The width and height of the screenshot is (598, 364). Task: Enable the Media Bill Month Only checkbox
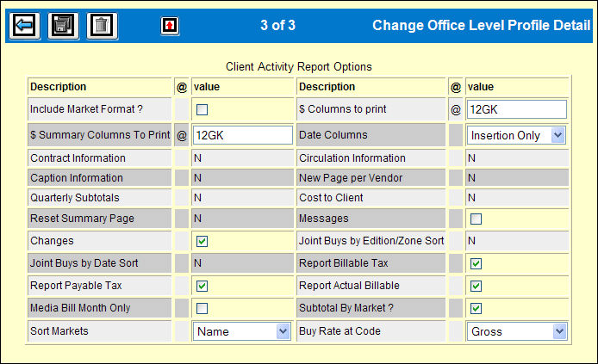point(202,308)
